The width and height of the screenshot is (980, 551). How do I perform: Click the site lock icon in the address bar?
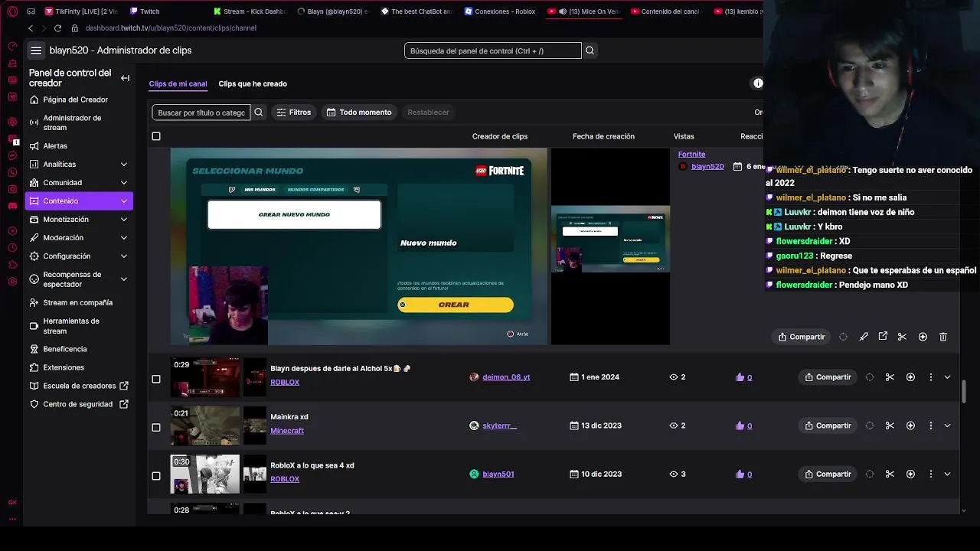[x=75, y=28]
